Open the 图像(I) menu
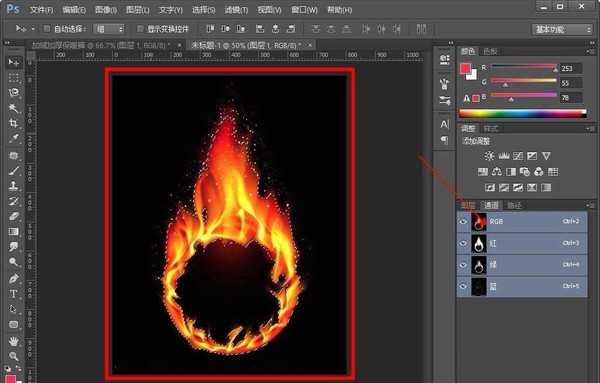 click(x=106, y=10)
